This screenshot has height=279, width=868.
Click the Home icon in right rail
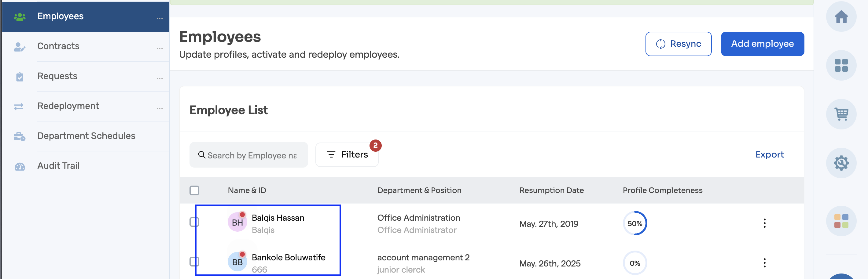(841, 16)
